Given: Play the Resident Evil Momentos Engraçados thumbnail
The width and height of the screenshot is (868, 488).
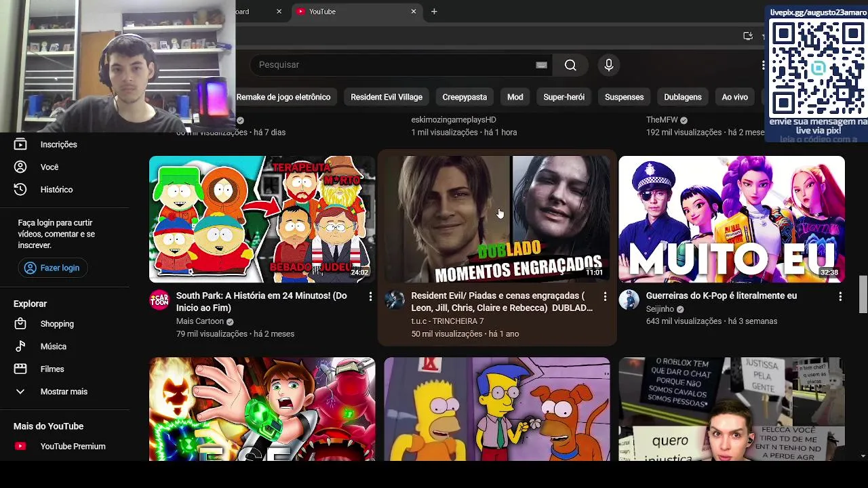Looking at the screenshot, I should (x=497, y=219).
